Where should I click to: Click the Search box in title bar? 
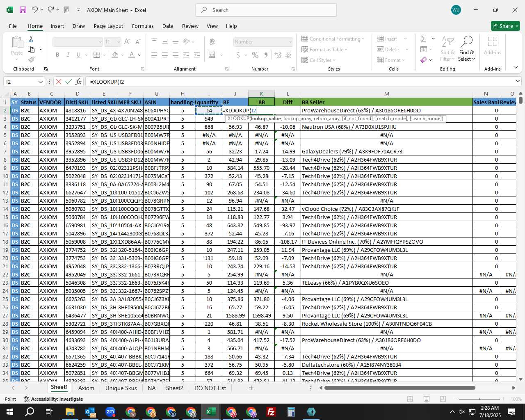pyautogui.click(x=266, y=10)
